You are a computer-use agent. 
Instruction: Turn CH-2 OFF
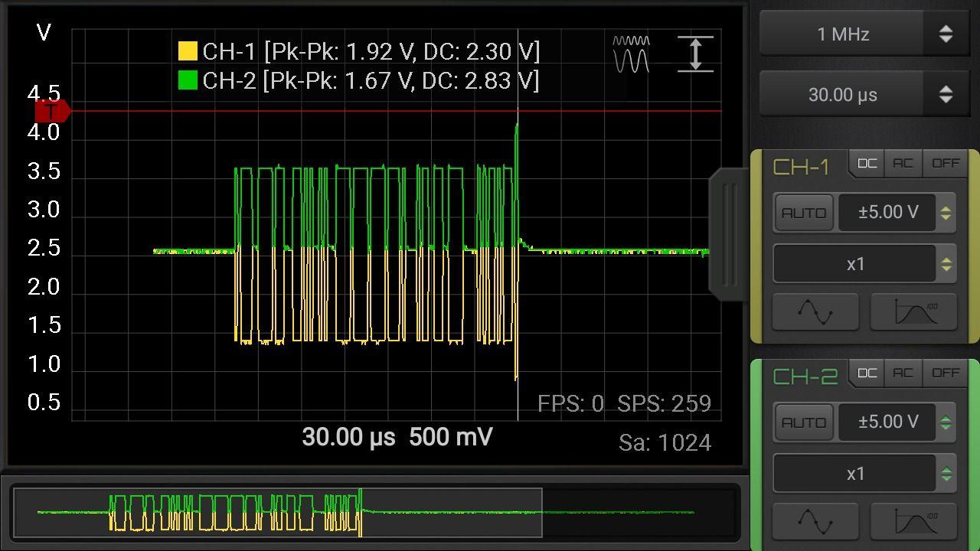(946, 373)
